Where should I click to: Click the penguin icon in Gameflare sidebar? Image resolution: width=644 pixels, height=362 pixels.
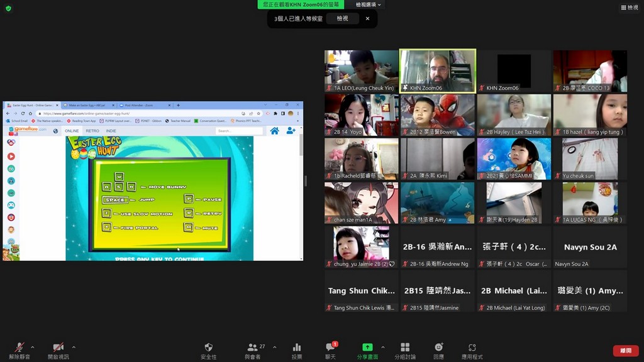coord(11,180)
